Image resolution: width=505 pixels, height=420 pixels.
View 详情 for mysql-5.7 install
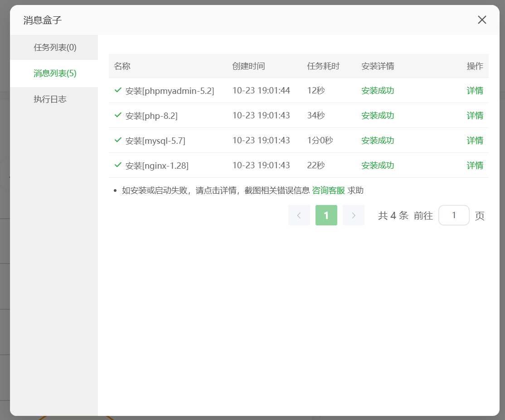475,141
